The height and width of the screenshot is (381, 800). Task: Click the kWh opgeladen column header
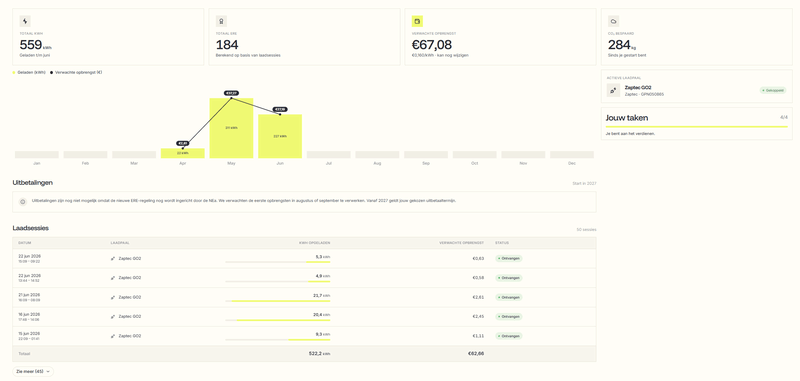314,243
